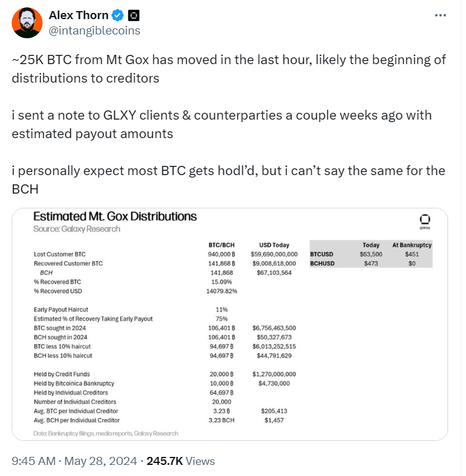Click the May 28, 2024 date
This screenshot has height=476, width=466.
tap(100, 461)
